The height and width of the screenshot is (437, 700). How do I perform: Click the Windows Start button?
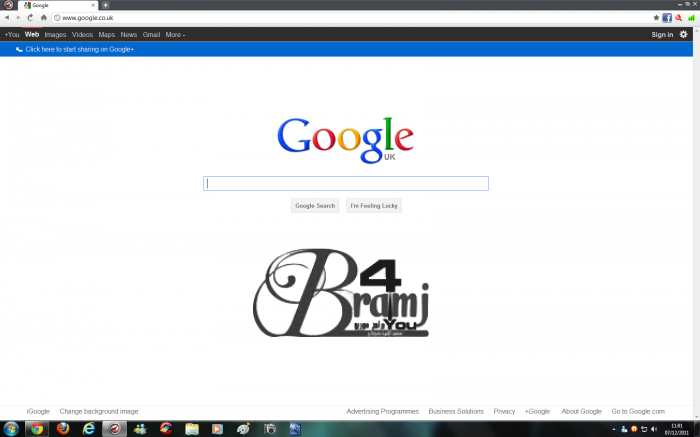11,428
